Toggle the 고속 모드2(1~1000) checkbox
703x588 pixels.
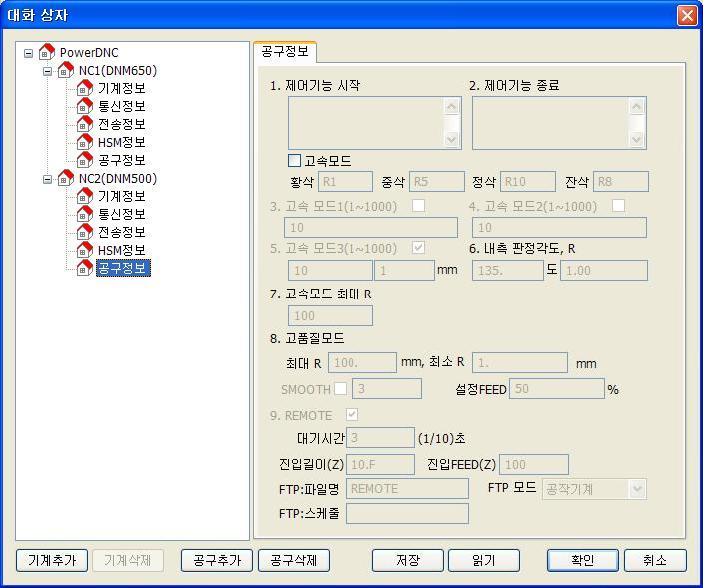point(618,206)
